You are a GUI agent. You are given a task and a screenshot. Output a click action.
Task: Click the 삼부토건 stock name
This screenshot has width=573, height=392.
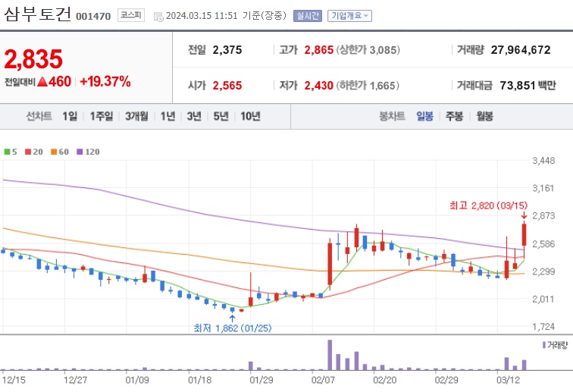point(38,14)
